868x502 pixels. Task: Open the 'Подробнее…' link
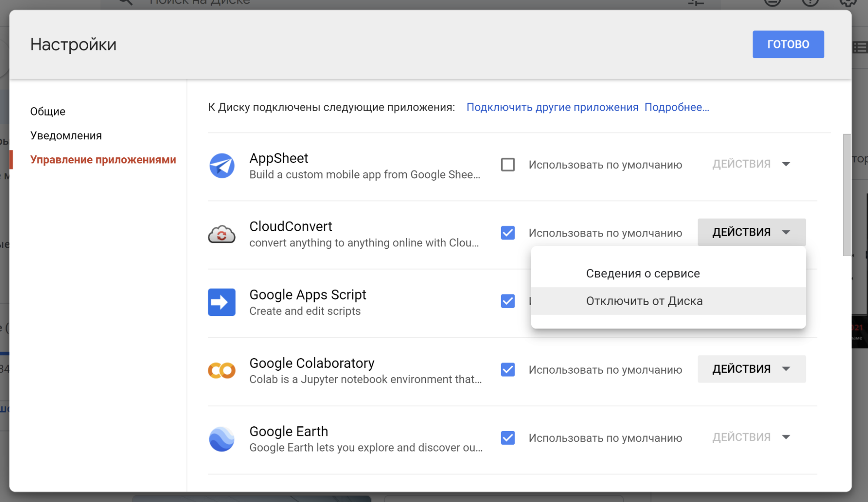(677, 107)
